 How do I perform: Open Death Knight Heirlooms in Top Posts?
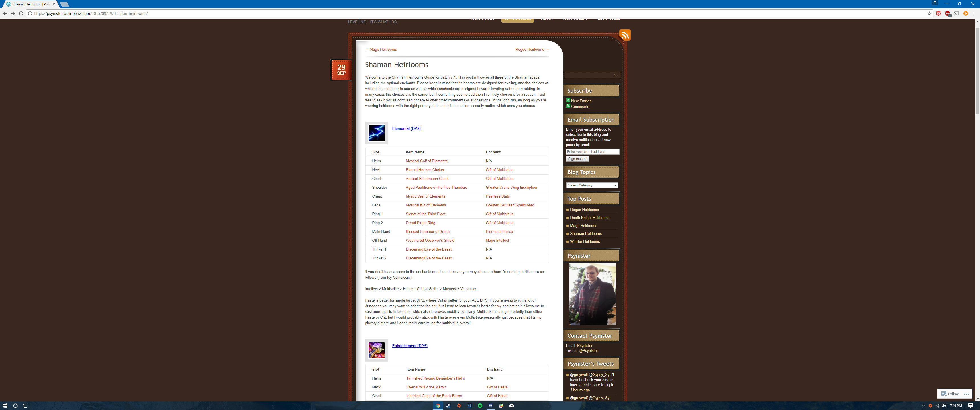click(x=589, y=218)
